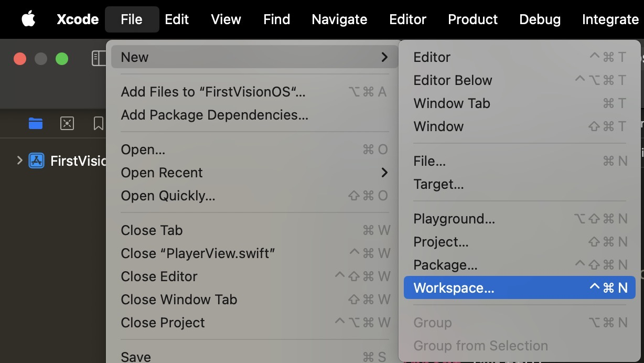644x363 pixels.
Task: Create a new Editor from submenu
Action: tap(520, 57)
